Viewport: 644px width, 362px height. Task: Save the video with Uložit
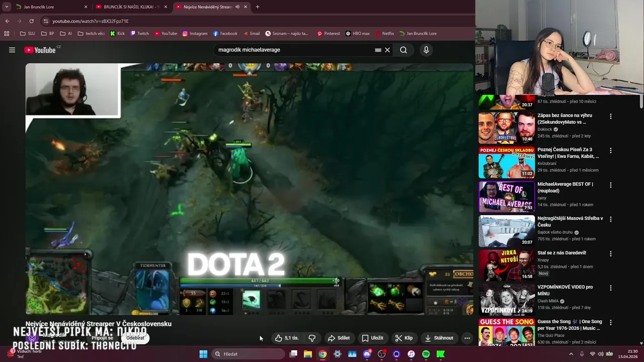372,338
